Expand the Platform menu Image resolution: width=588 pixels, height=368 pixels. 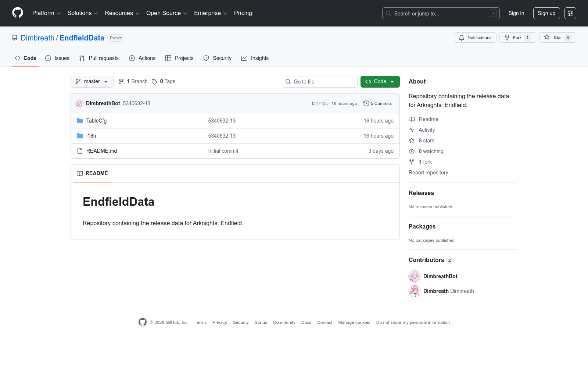(x=47, y=13)
